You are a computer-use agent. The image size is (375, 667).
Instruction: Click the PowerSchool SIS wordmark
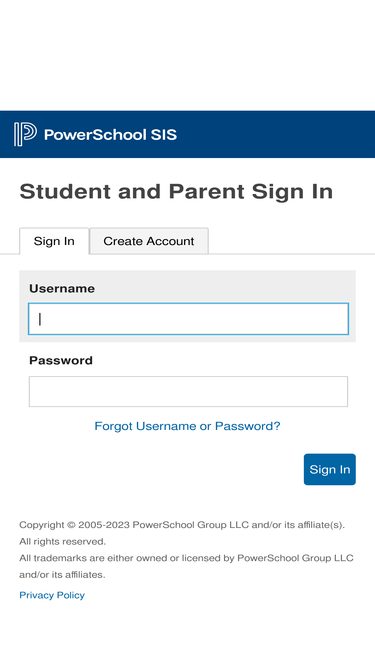[x=110, y=135]
